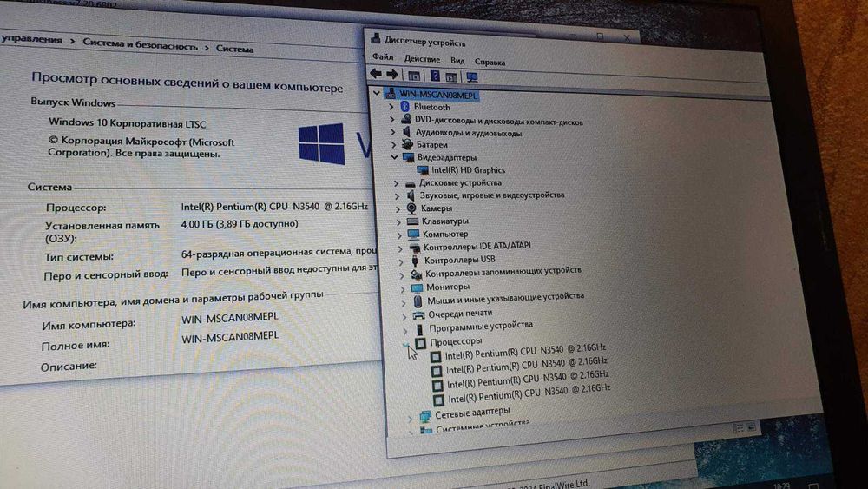Click the blue Help question-mark toolbar icon
The width and height of the screenshot is (868, 489).
click(x=435, y=76)
